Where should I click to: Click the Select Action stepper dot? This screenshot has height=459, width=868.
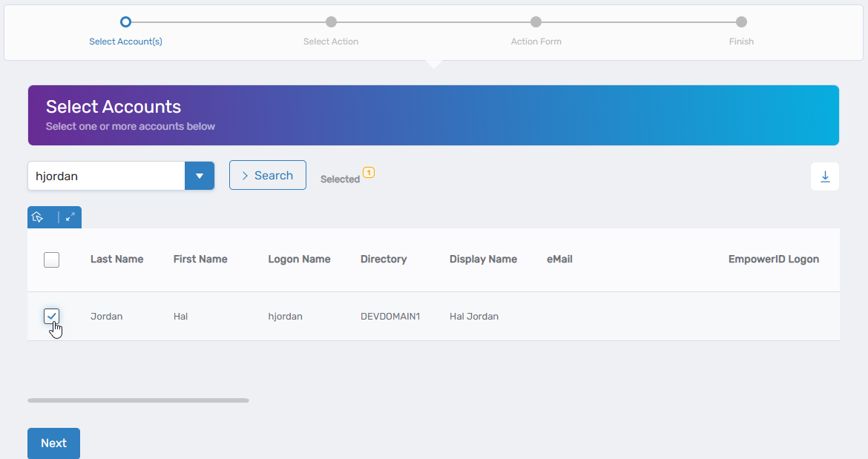pyautogui.click(x=331, y=22)
